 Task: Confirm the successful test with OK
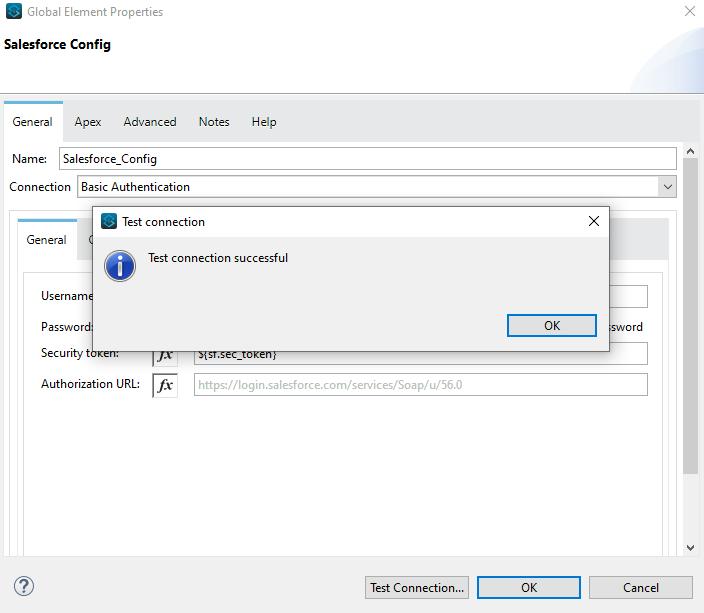coord(551,326)
